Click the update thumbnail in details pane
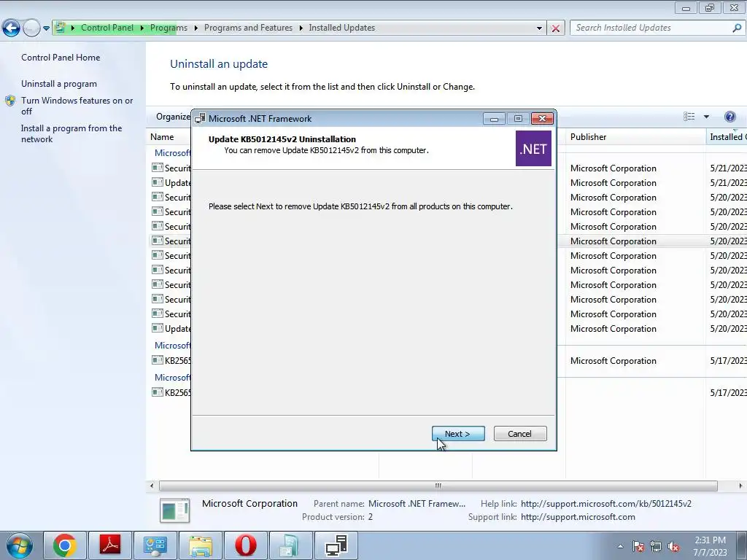This screenshot has width=747, height=560. [175, 510]
